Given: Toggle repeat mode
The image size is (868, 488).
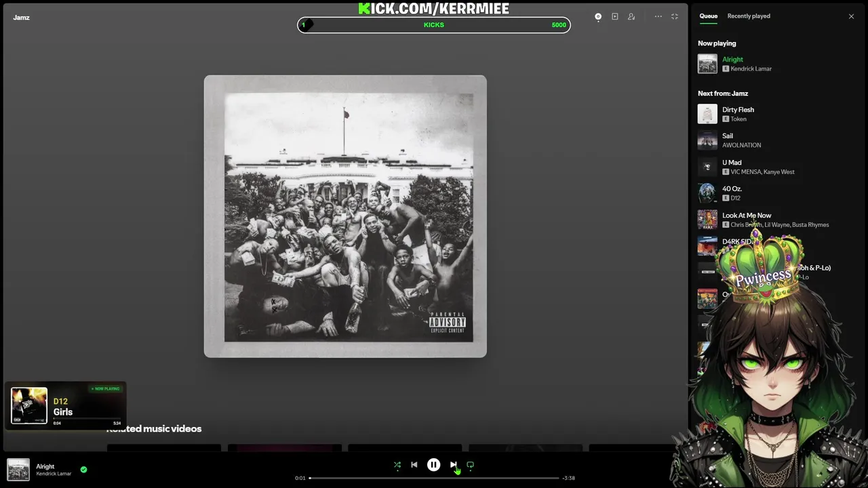Looking at the screenshot, I should pos(470,465).
